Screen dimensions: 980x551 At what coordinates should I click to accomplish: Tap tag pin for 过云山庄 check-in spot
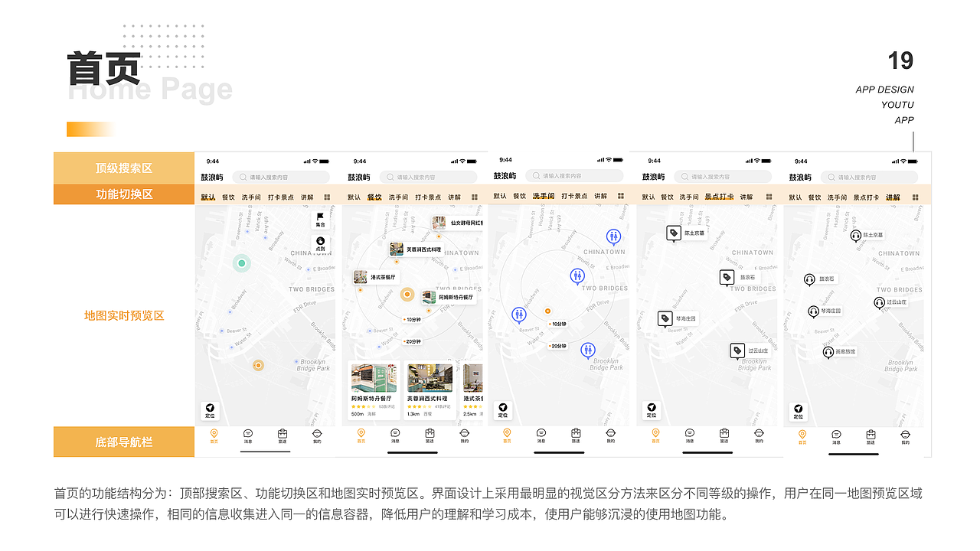tap(737, 351)
